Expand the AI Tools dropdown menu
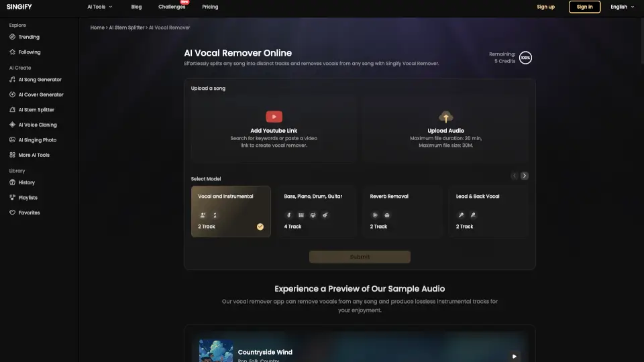This screenshot has width=644, height=362. tap(100, 7)
